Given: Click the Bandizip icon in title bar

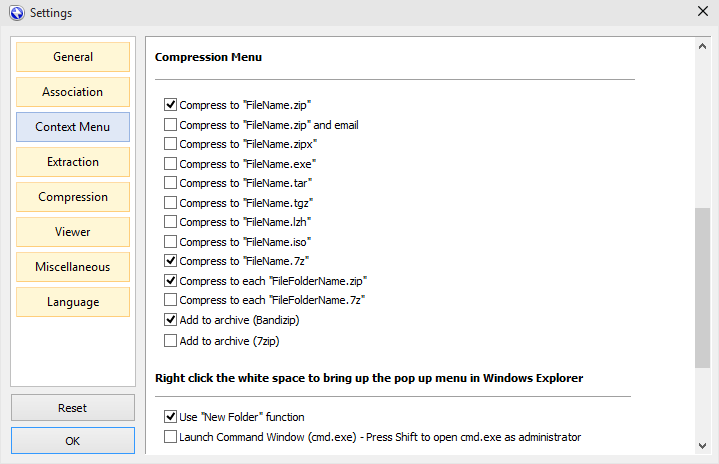Looking at the screenshot, I should (15, 13).
